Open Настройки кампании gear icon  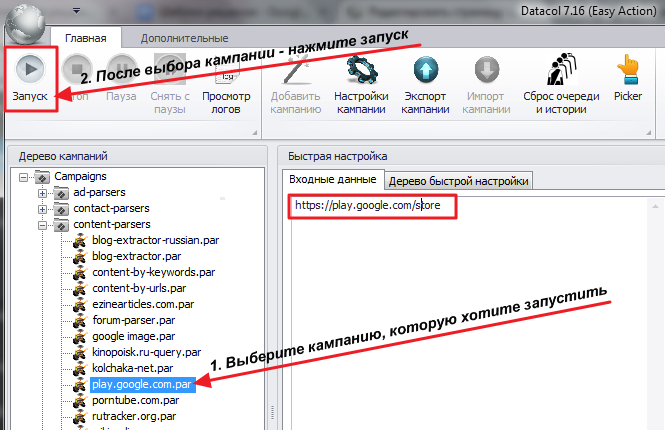361,70
